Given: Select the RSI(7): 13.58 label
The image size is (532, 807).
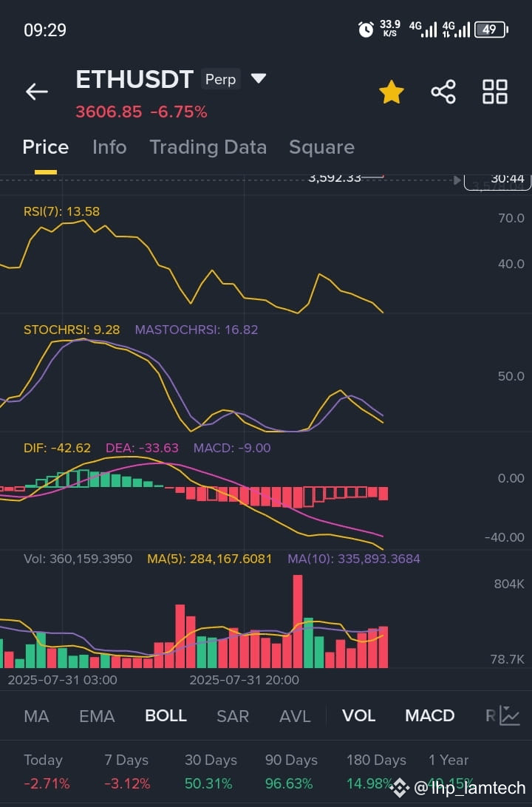Looking at the screenshot, I should tap(62, 211).
